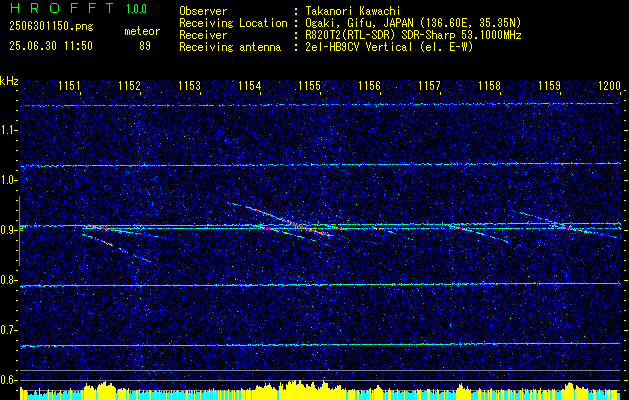
Task: Click the Receiving antenna field label
Action: coord(230,47)
